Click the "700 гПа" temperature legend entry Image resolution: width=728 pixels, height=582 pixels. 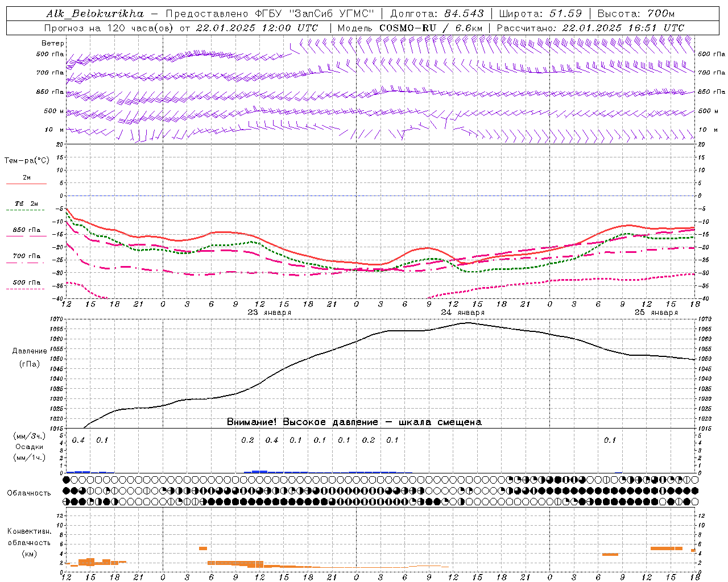27,256
